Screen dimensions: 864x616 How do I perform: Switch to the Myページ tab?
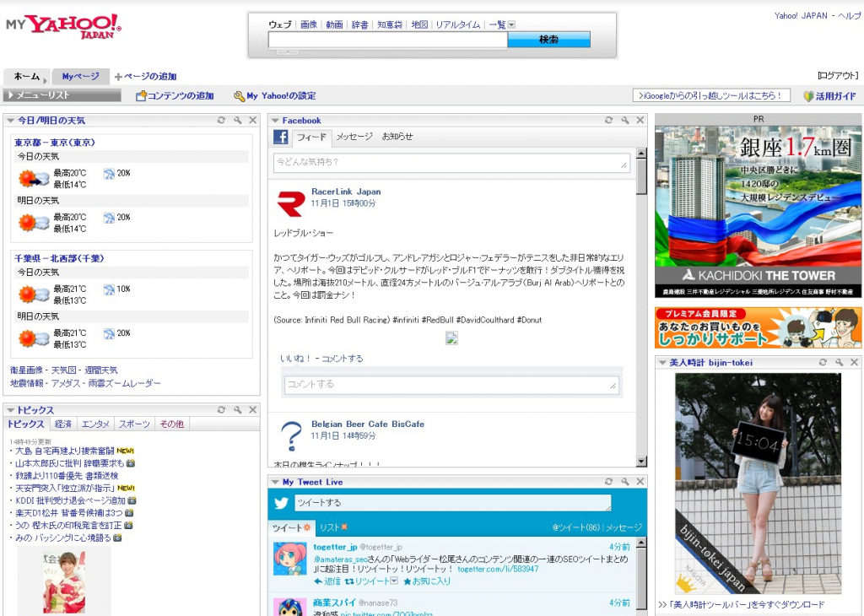click(x=80, y=77)
